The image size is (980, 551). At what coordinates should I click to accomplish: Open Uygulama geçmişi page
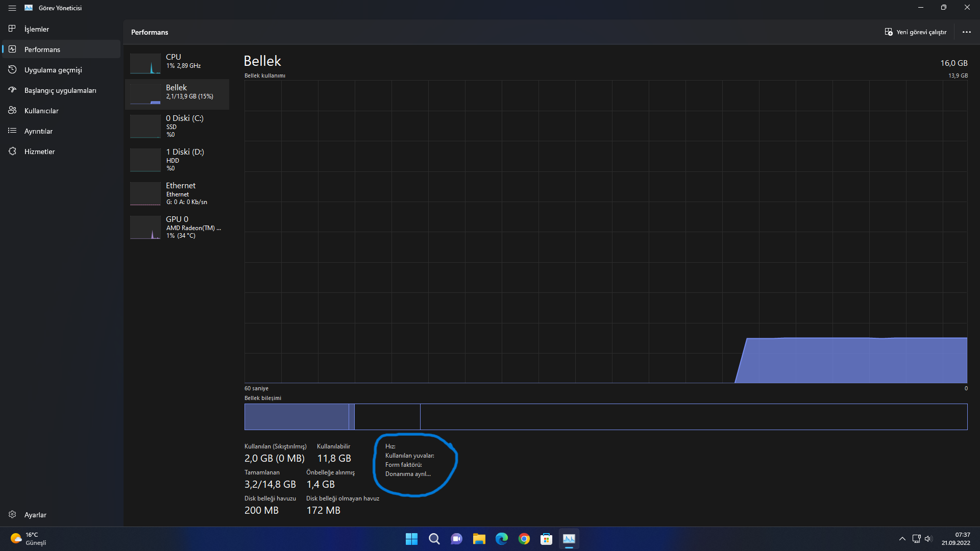(61, 70)
